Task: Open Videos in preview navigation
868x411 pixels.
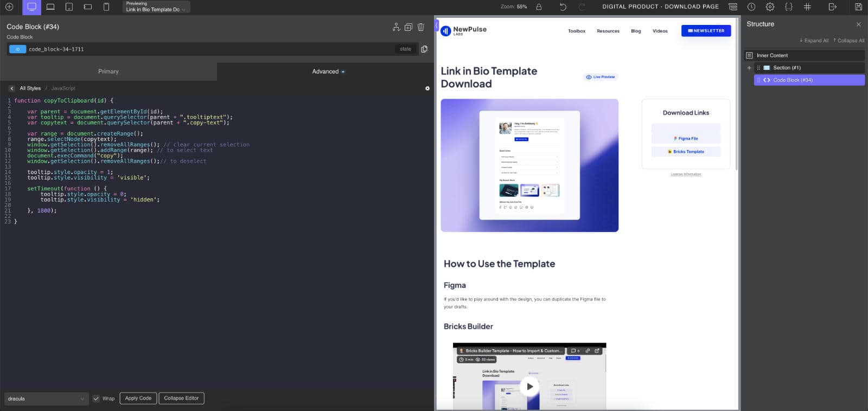Action: (660, 31)
